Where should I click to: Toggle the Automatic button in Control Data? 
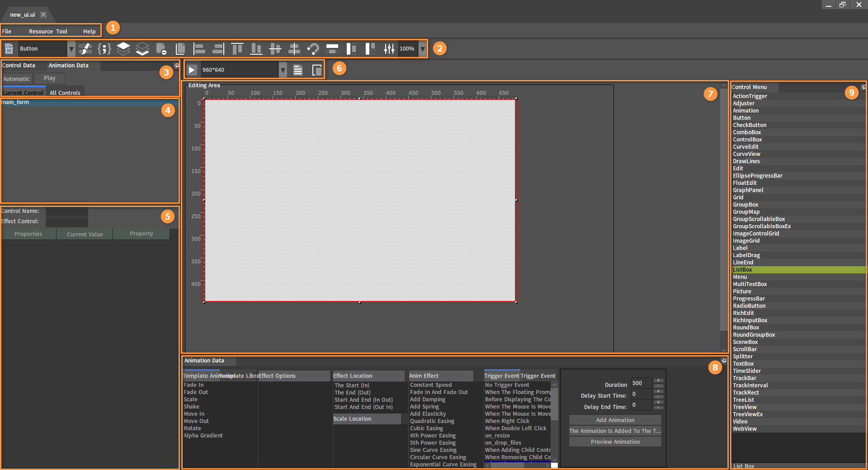(16, 79)
